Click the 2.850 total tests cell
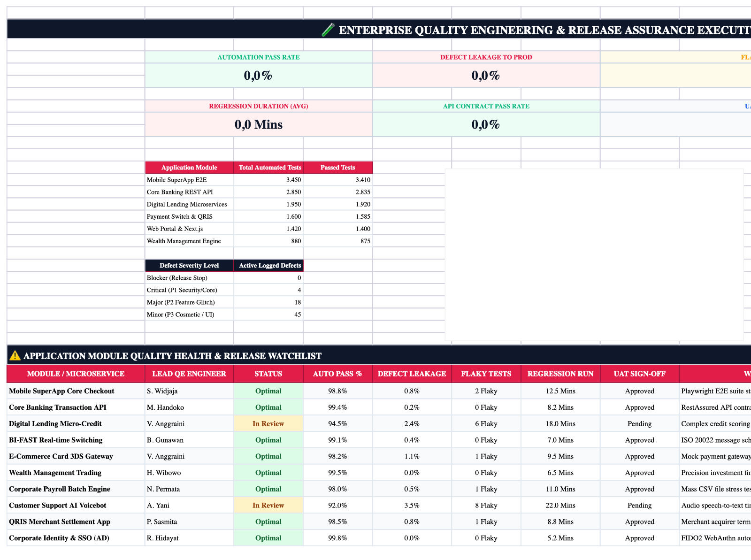This screenshot has width=751, height=560. (268, 192)
